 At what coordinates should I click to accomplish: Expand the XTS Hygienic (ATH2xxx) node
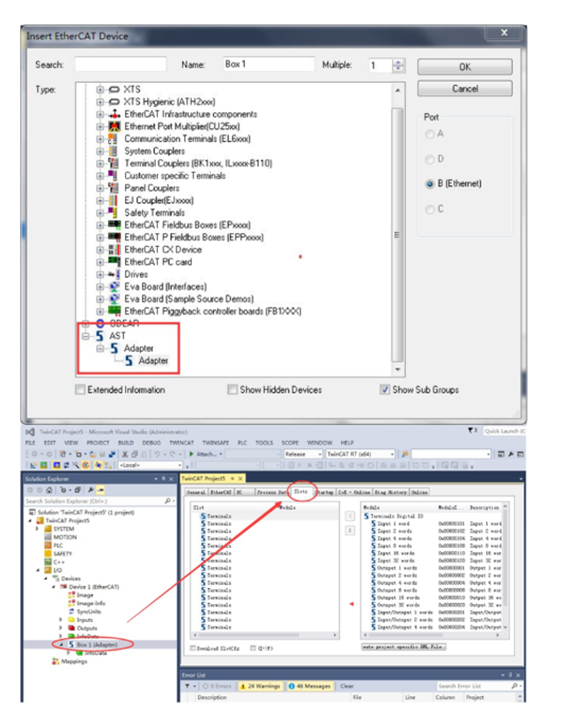click(100, 102)
